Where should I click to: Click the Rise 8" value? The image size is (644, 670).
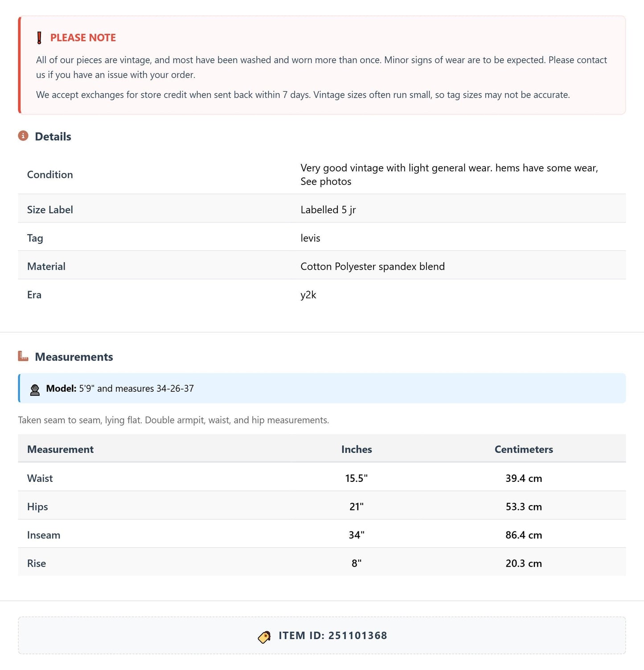[x=357, y=563]
